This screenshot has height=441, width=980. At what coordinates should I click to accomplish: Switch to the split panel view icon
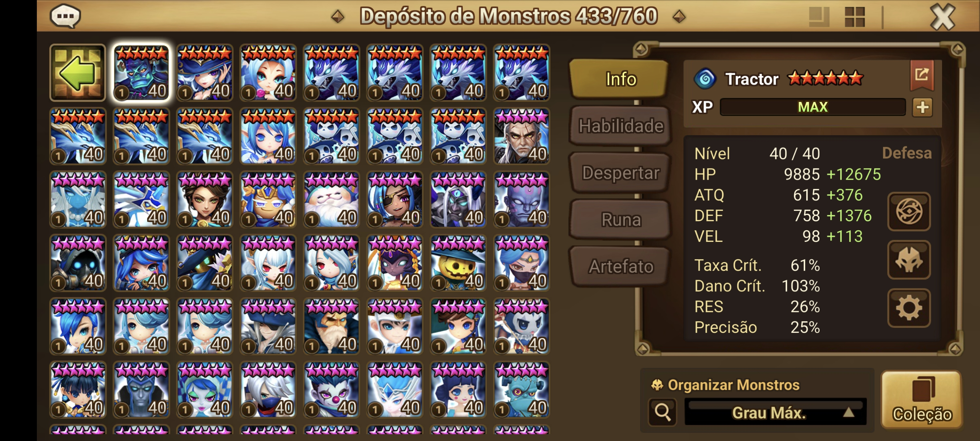point(819,17)
